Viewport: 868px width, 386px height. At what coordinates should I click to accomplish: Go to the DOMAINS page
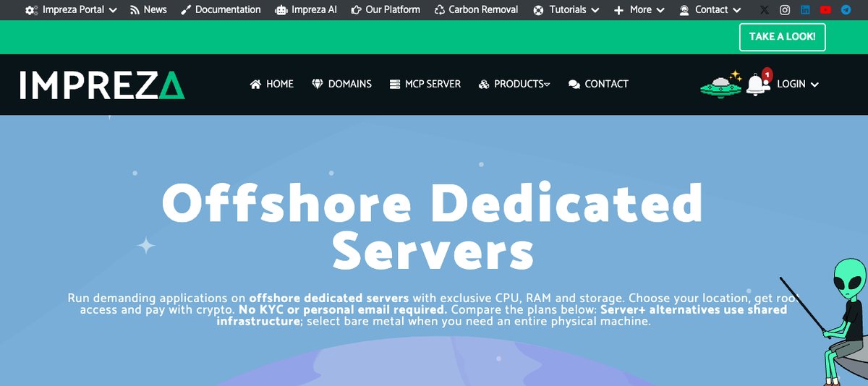(x=350, y=84)
